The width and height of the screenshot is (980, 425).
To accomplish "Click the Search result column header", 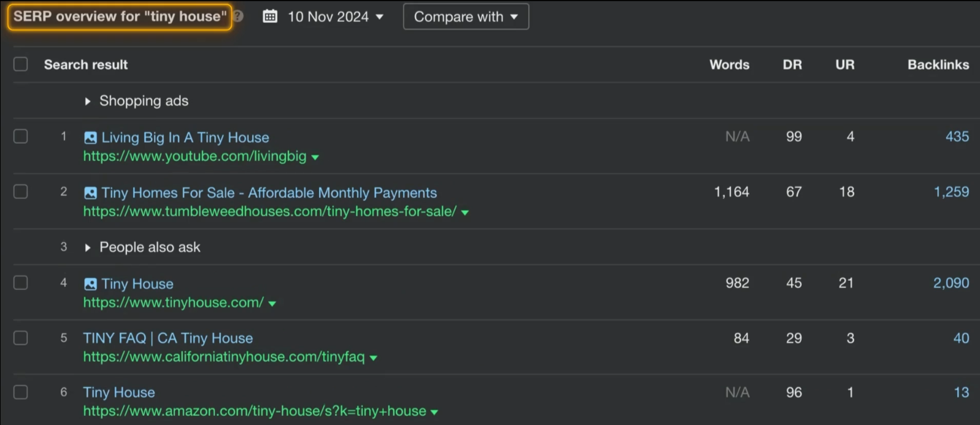I will [86, 64].
